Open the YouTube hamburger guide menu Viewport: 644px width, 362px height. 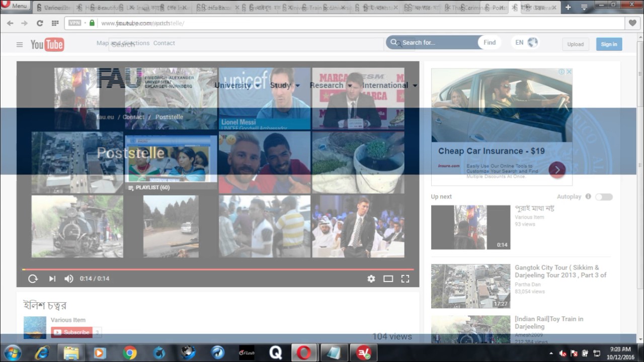click(x=20, y=45)
